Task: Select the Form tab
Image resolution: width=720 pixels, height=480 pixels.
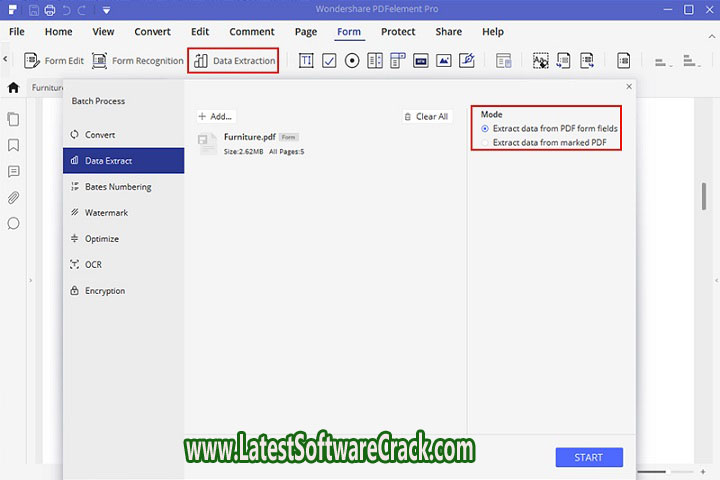Action: pos(349,32)
